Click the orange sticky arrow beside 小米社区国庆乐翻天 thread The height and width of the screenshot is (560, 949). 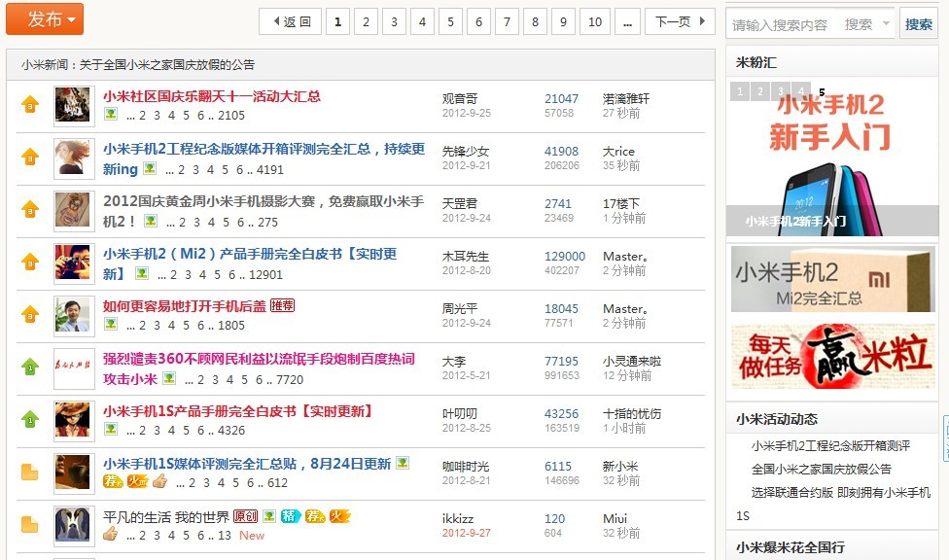tap(30, 105)
